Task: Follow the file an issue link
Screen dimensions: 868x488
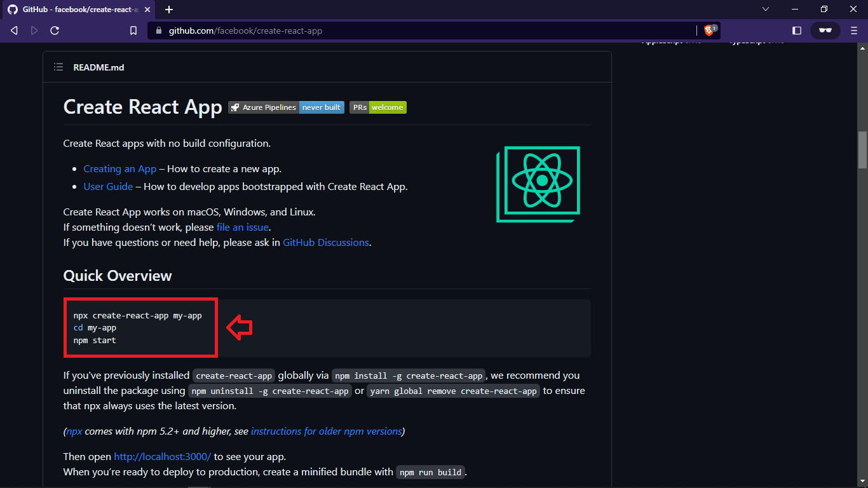Action: pos(243,227)
